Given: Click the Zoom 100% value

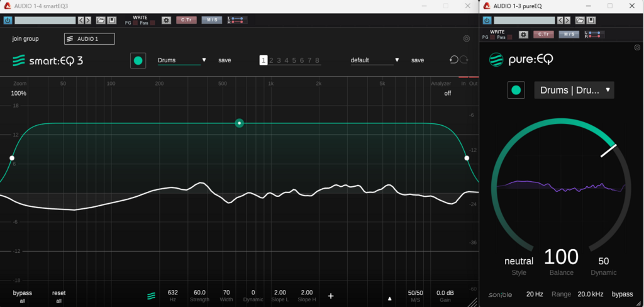Looking at the screenshot, I should [18, 93].
